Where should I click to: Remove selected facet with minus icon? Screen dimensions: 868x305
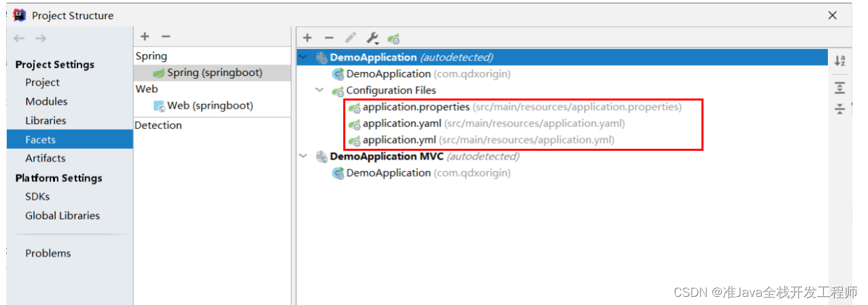166,37
